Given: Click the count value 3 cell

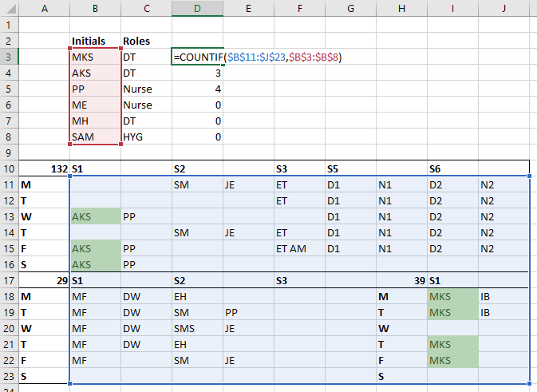Looking at the screenshot, I should (197, 73).
